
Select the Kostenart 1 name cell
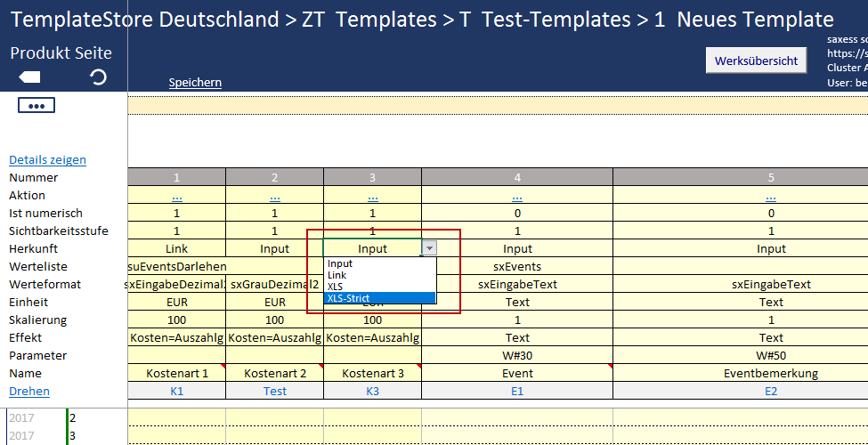[176, 374]
